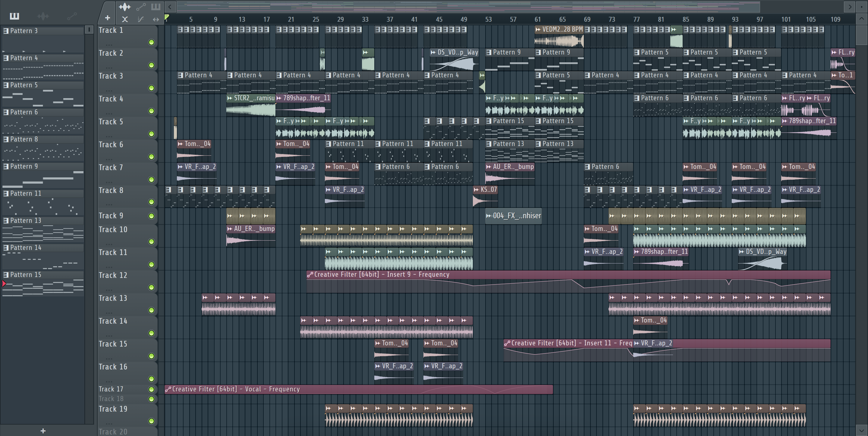Select 789shap..fter_11 clip on Track 4

coord(303,105)
